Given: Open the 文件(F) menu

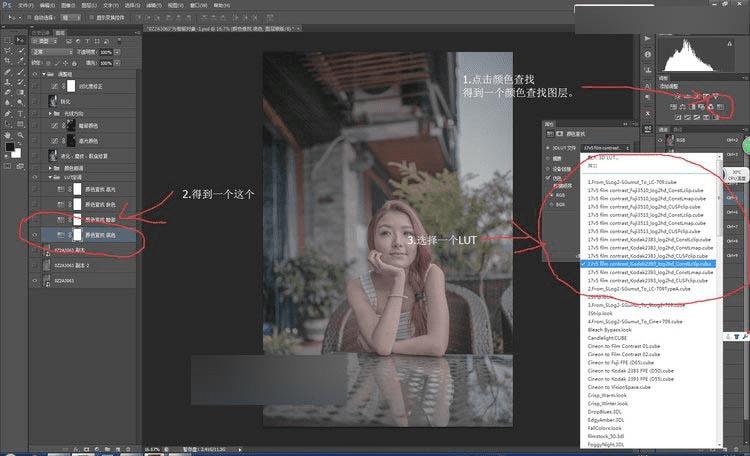Looking at the screenshot, I should 25,5.
